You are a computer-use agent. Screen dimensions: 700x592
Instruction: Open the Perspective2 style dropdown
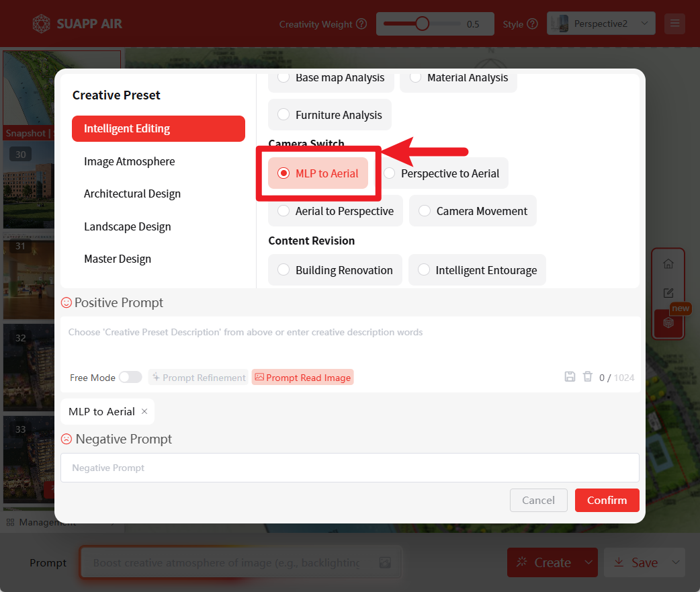pyautogui.click(x=601, y=24)
